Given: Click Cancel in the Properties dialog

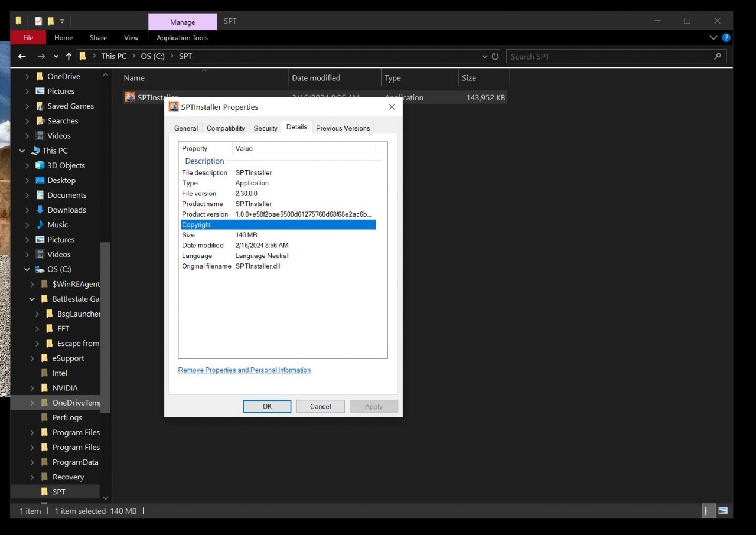Looking at the screenshot, I should tap(321, 406).
